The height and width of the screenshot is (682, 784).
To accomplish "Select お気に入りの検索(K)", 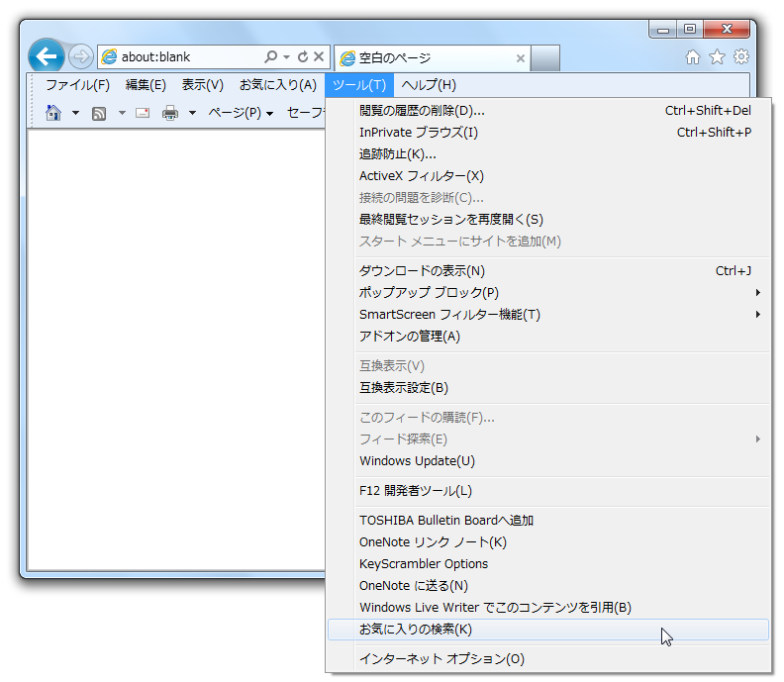I will pyautogui.click(x=548, y=630).
